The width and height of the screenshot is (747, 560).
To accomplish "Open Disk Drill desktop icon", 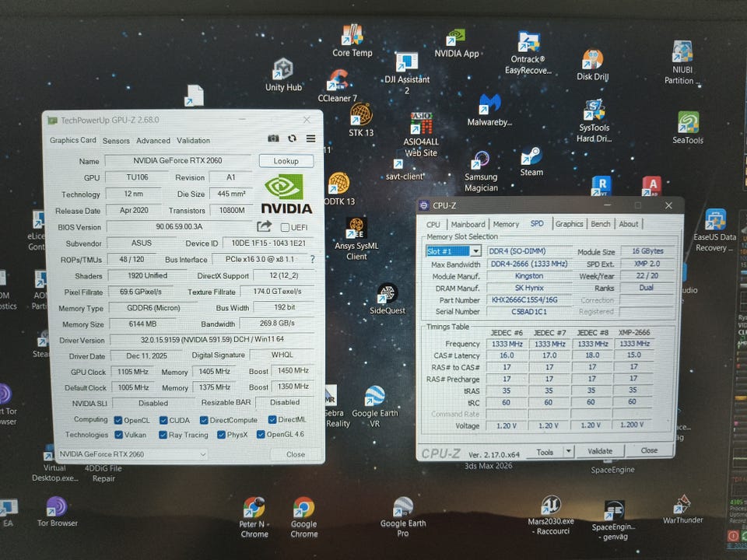I will click(593, 65).
